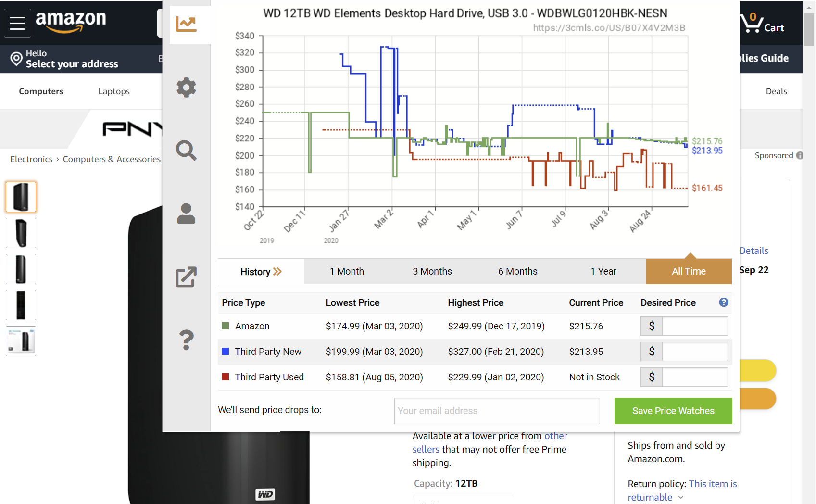
Task: Select the 6 Months tab
Action: coord(518,272)
